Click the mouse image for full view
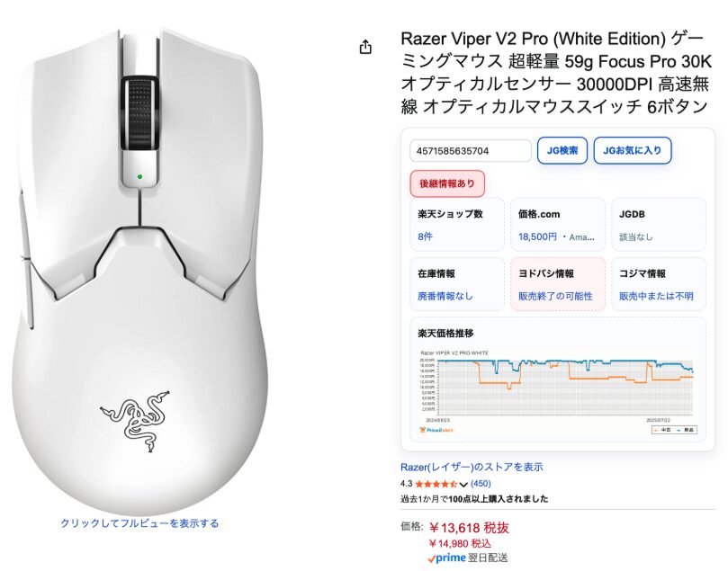The height and width of the screenshot is (571, 728). [x=139, y=272]
